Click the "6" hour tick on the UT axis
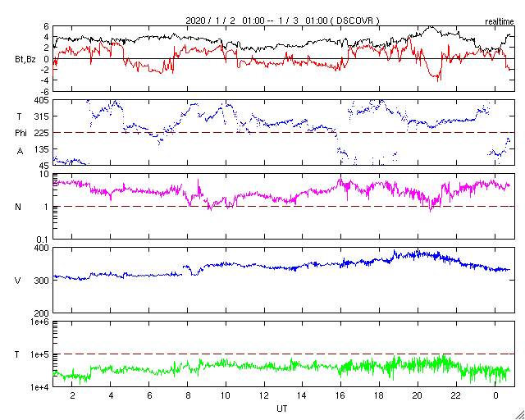Screen dimensions: 525x420 click(x=149, y=396)
